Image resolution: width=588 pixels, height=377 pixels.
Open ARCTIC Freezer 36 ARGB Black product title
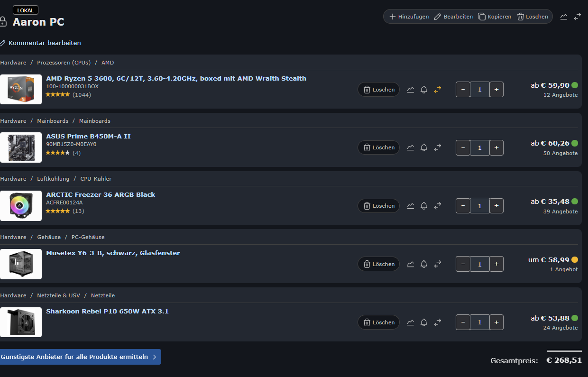pyautogui.click(x=101, y=194)
